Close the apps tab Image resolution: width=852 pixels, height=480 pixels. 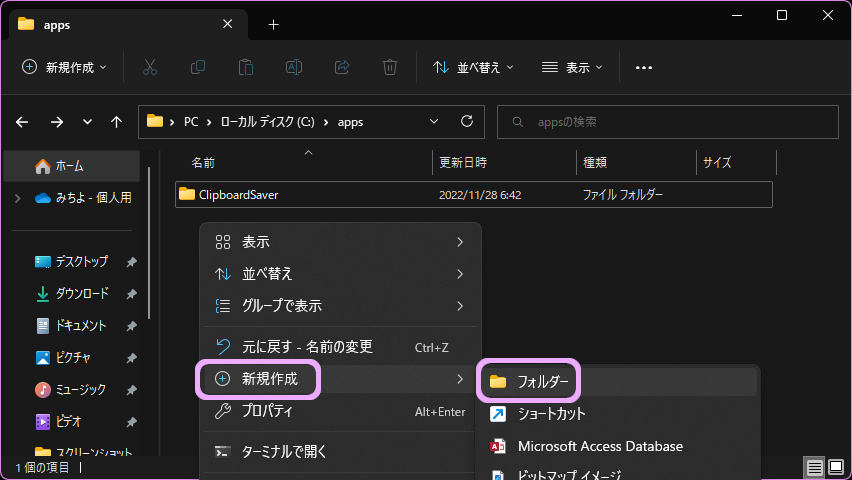coord(228,24)
